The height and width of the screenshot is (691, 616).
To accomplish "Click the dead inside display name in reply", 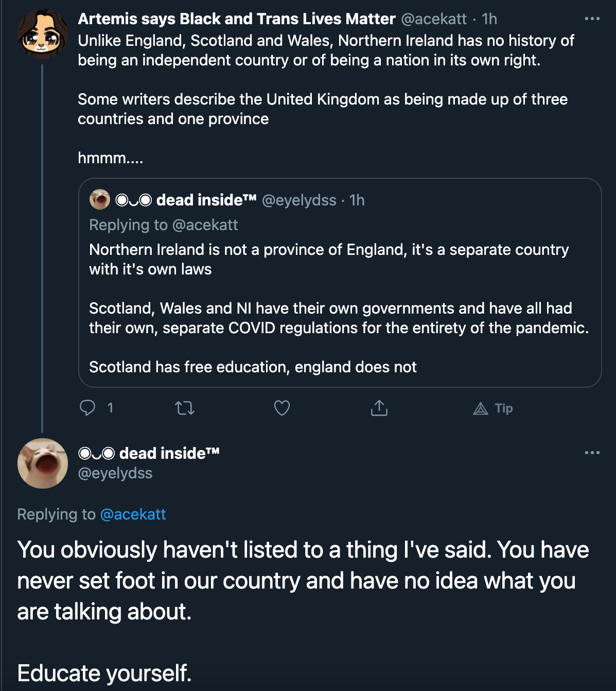I will click(149, 453).
